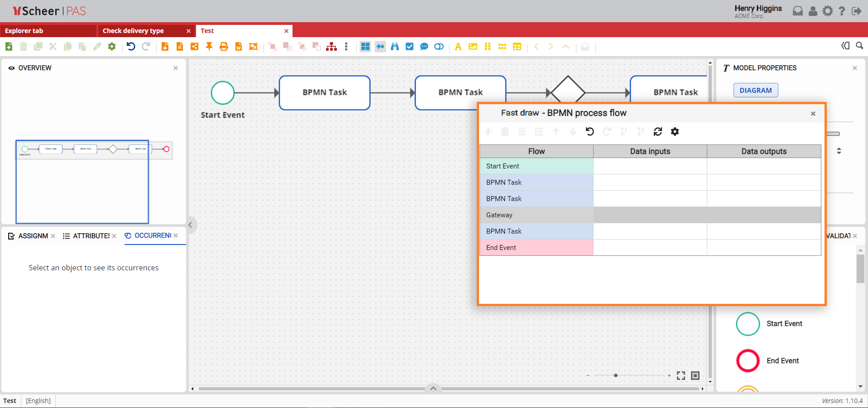Click the Fast draw refresh icon
Screen dimensions: 868x408
pos(657,132)
